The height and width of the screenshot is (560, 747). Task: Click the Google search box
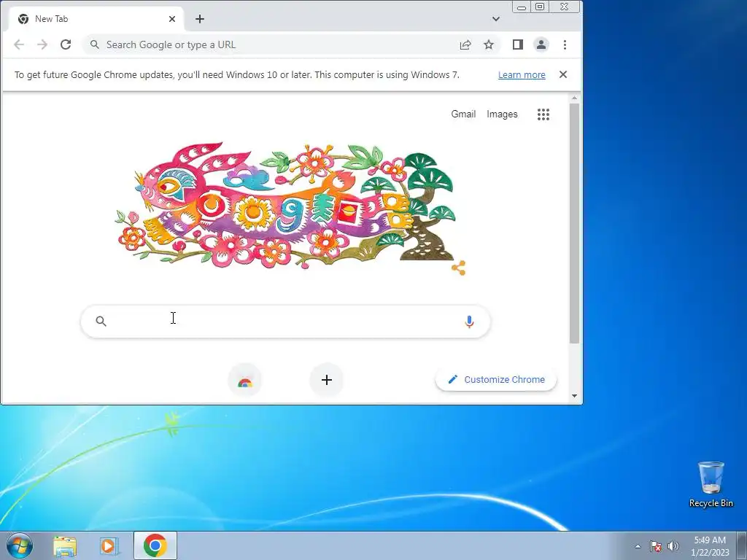click(x=285, y=322)
